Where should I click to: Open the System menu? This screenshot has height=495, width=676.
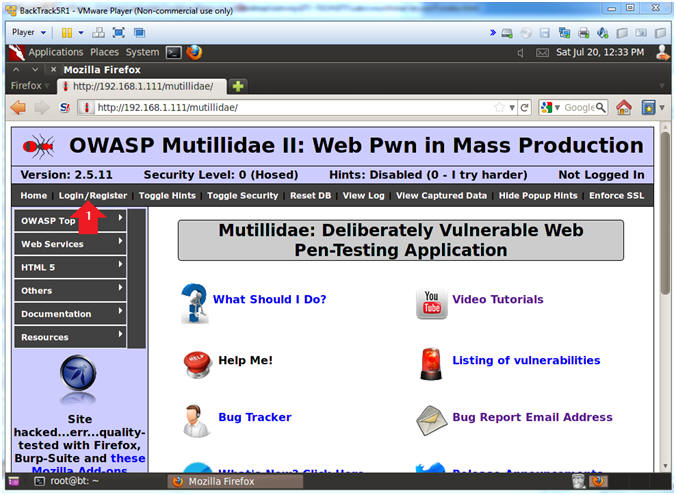[142, 52]
